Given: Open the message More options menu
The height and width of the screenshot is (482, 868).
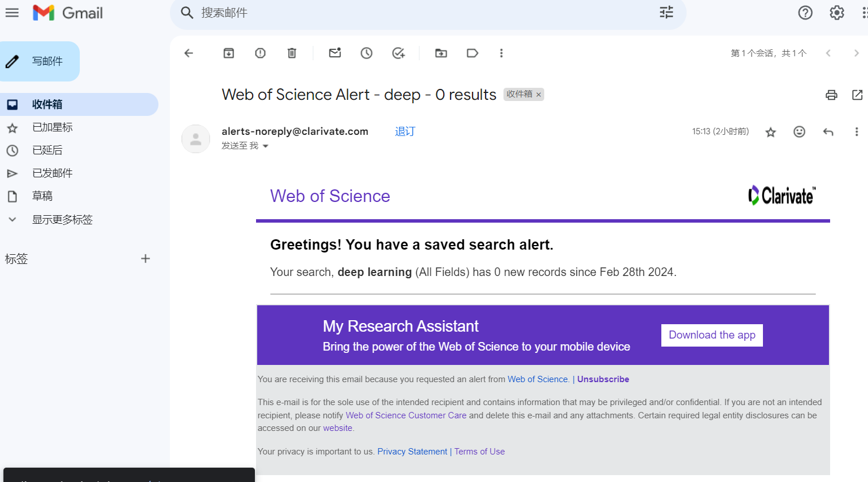Looking at the screenshot, I should [857, 132].
